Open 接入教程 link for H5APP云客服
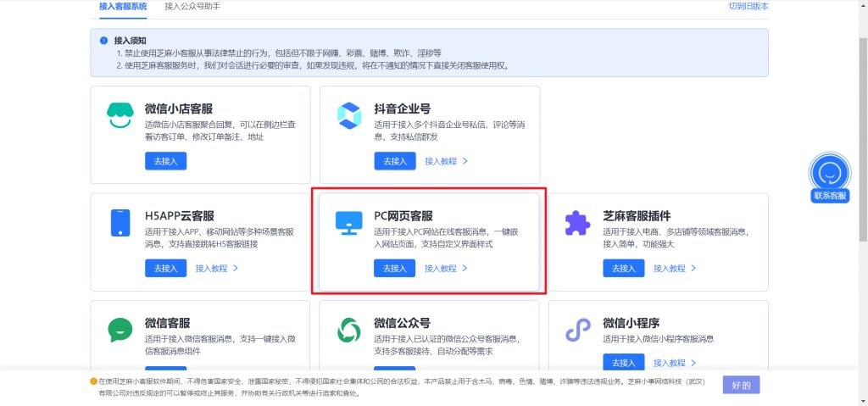 [x=217, y=268]
